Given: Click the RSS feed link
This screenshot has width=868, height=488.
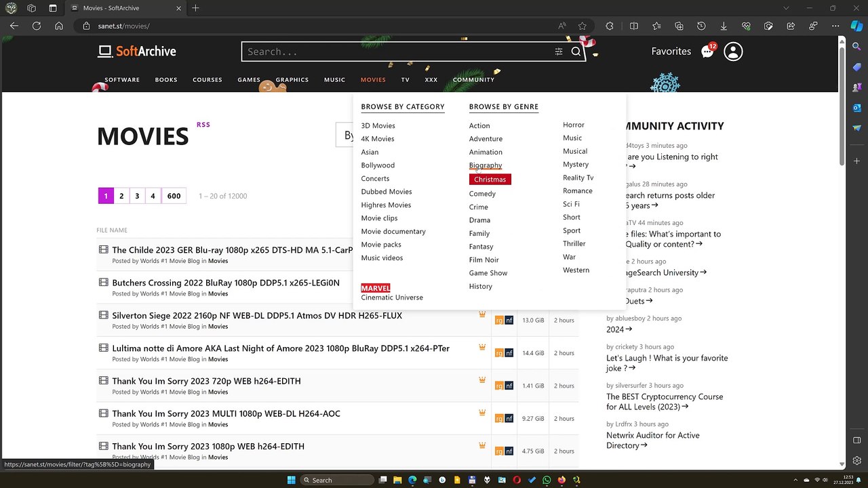Looking at the screenshot, I should point(203,125).
